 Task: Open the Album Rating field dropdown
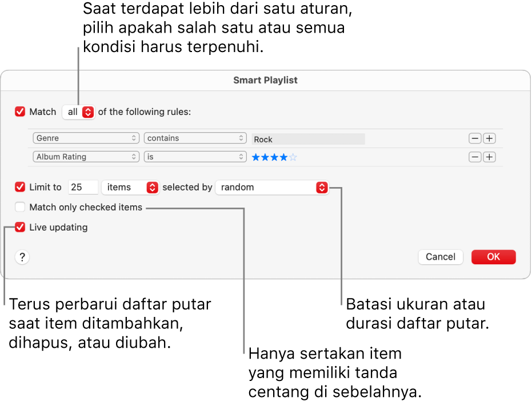(x=86, y=157)
